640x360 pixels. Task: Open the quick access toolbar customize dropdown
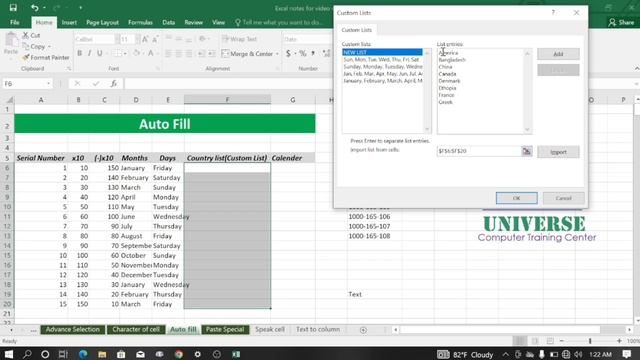80,8
